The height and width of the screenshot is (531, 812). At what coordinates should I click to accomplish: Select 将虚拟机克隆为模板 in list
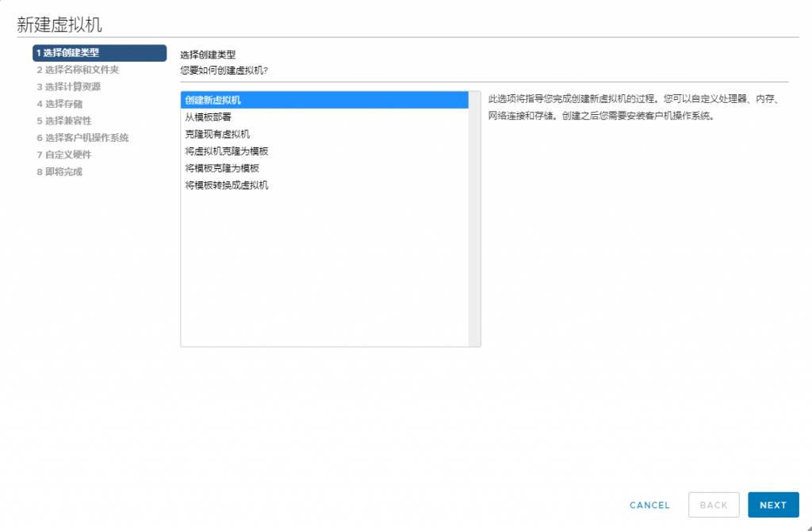[x=324, y=151]
